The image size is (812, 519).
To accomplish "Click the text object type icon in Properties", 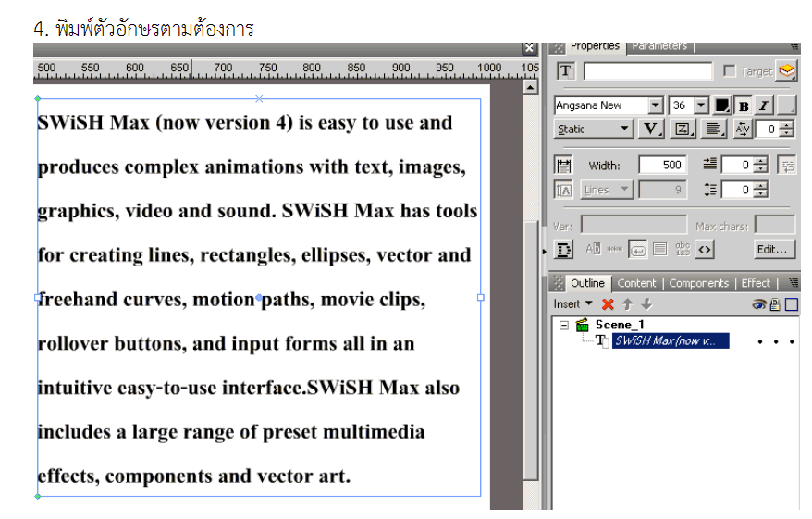I will click(x=565, y=71).
